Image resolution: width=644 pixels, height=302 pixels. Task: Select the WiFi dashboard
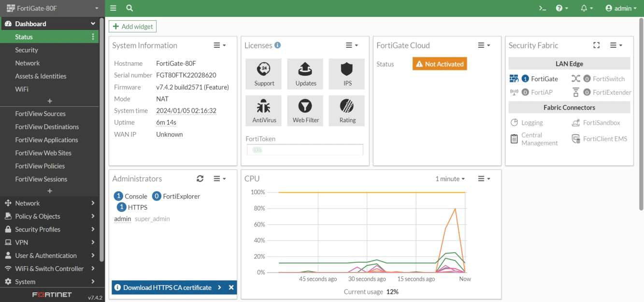click(22, 89)
